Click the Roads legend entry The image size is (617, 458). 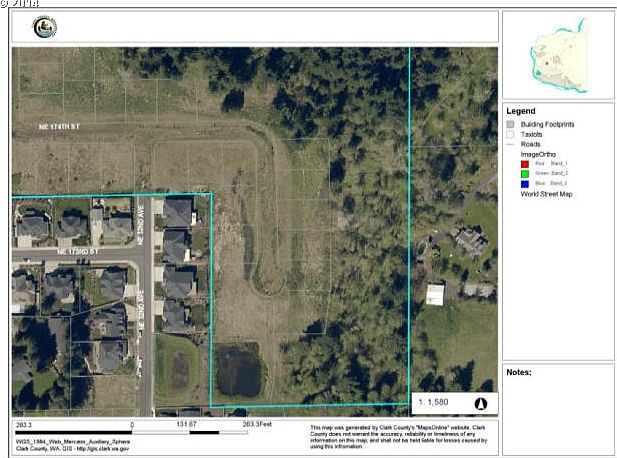point(530,144)
